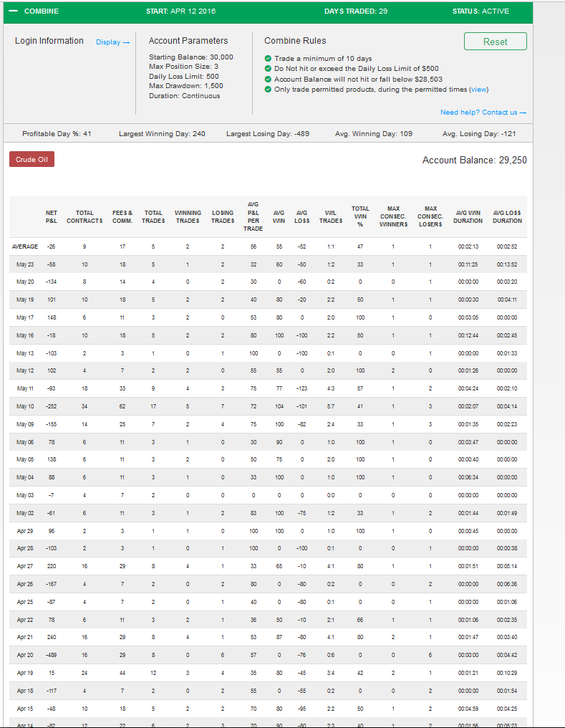Select the May 11 row date
565x728 pixels.
click(x=25, y=388)
